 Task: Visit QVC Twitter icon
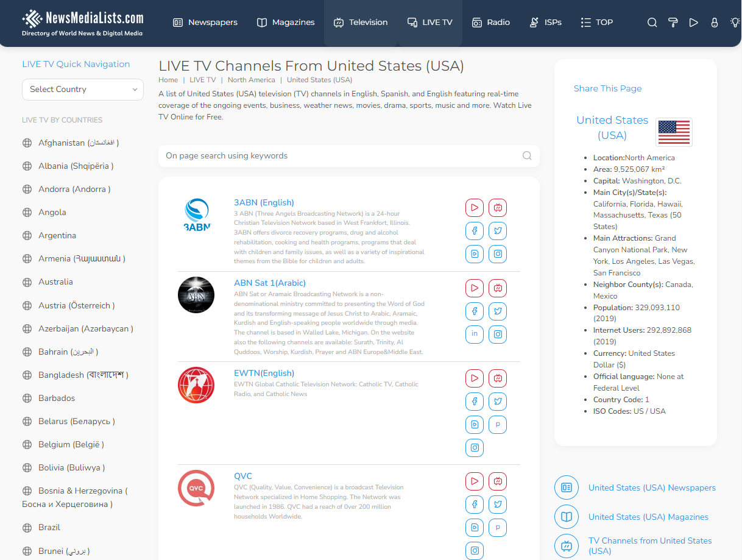pyautogui.click(x=498, y=505)
